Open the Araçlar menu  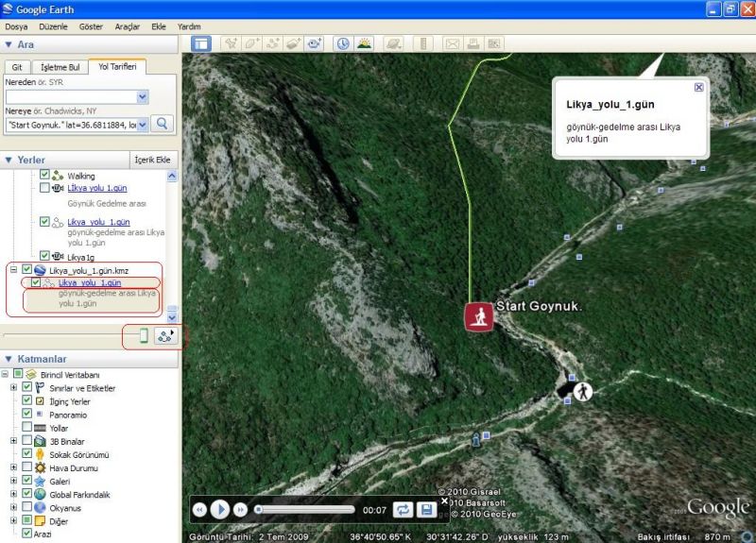tap(127, 26)
